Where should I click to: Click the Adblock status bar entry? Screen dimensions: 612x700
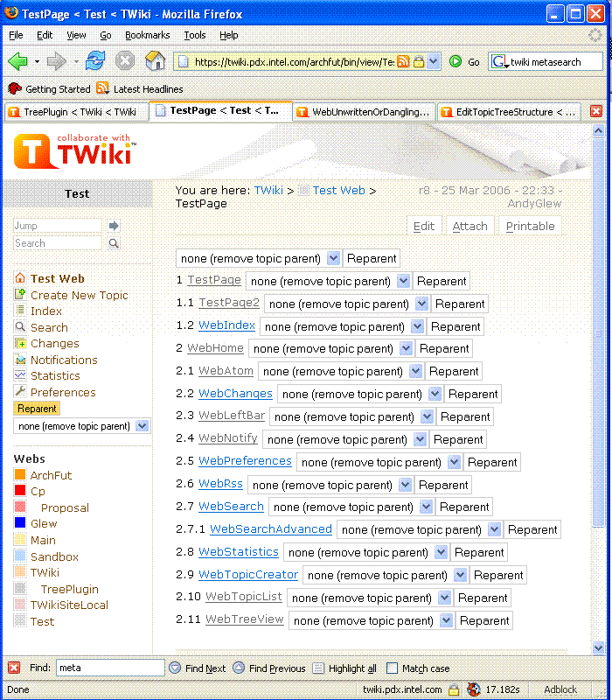(x=560, y=689)
